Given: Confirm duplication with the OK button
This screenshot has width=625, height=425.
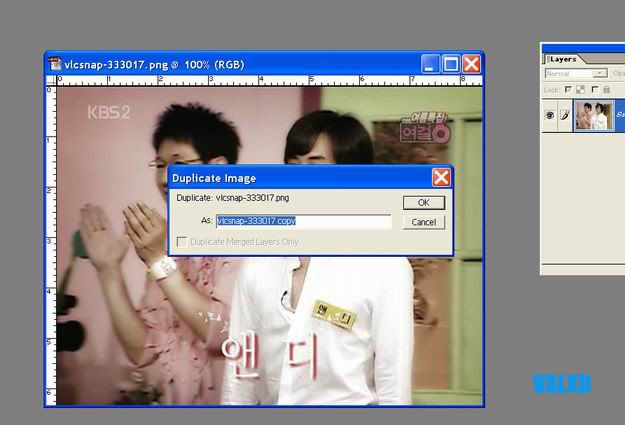Looking at the screenshot, I should pos(424,203).
